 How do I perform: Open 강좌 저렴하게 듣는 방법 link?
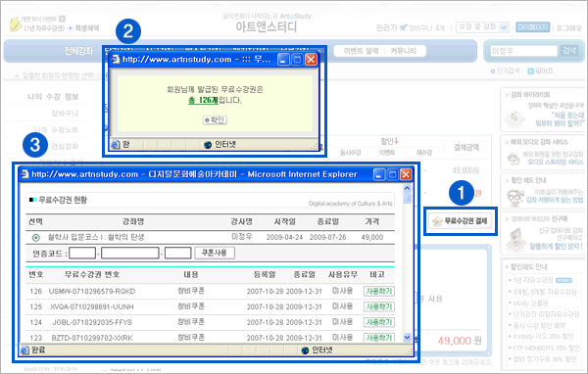555,200
